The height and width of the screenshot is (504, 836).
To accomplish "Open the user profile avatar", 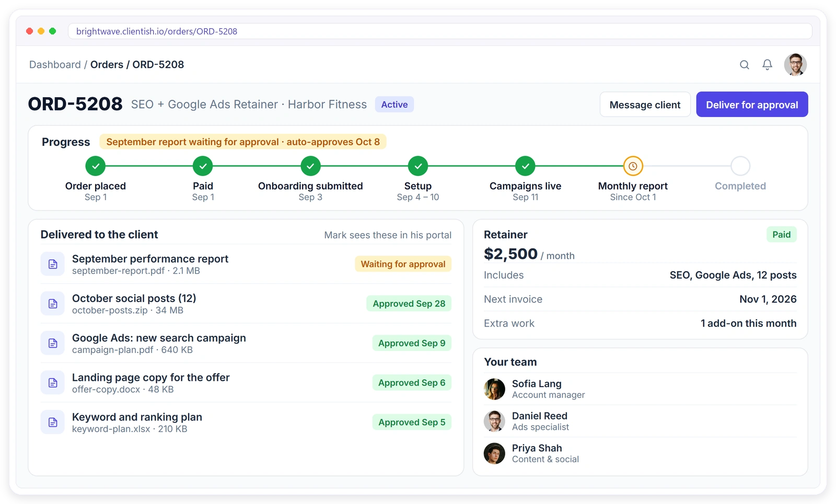I will click(x=795, y=65).
